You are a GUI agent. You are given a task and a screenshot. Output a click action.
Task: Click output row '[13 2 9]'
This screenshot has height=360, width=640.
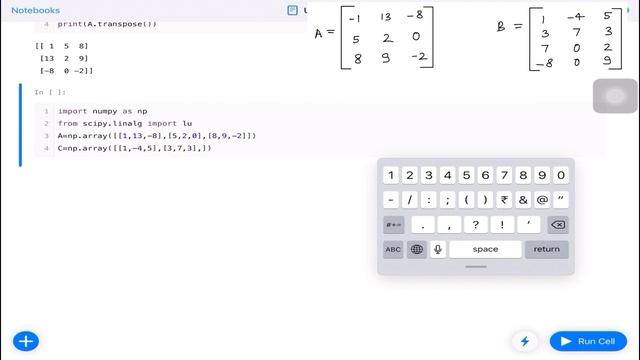(64, 58)
